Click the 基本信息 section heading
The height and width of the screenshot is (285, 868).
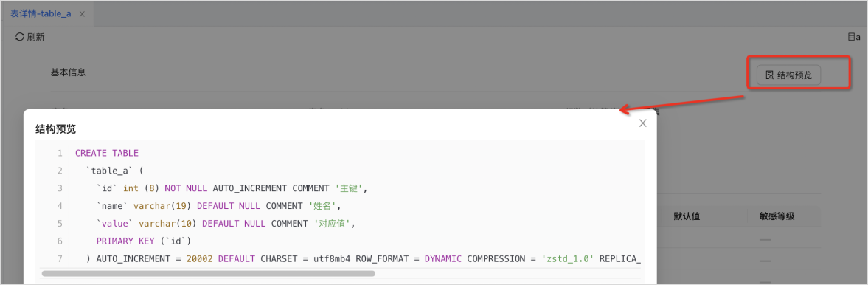(x=68, y=72)
